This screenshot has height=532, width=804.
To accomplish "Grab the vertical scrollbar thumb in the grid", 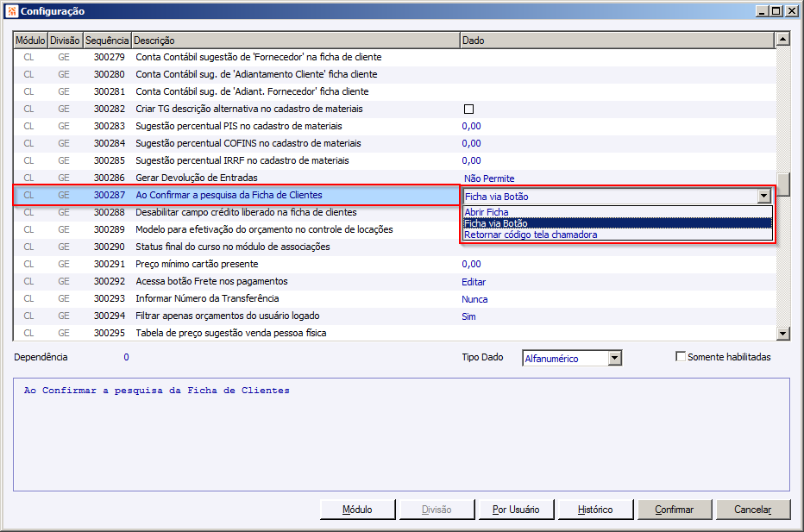I will 782,184.
